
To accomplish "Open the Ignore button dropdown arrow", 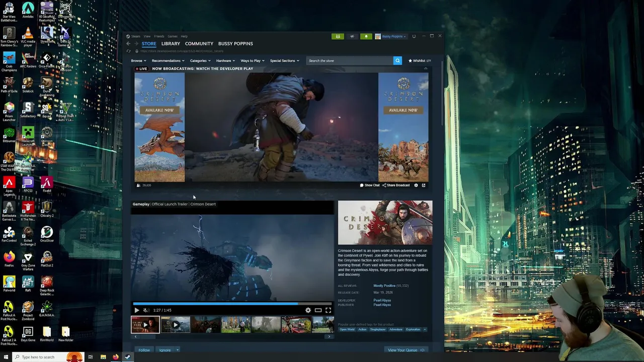I will coord(177,350).
